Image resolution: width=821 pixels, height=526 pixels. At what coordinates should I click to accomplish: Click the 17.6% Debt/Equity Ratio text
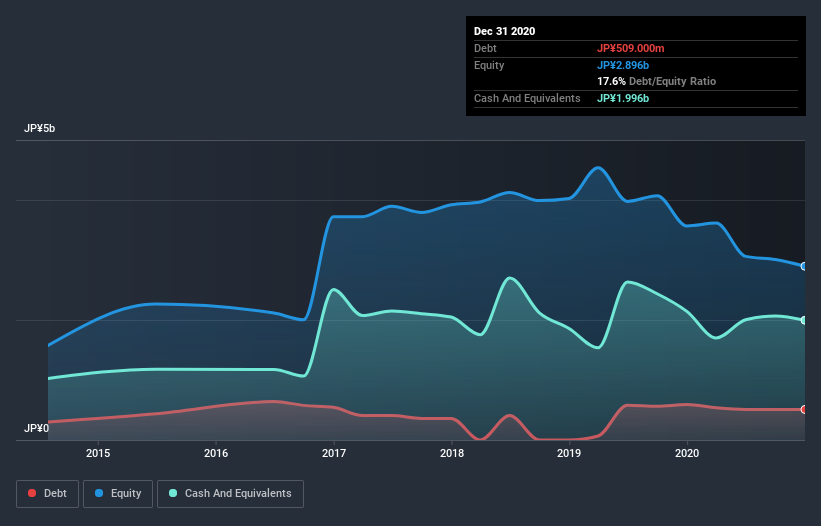click(657, 81)
